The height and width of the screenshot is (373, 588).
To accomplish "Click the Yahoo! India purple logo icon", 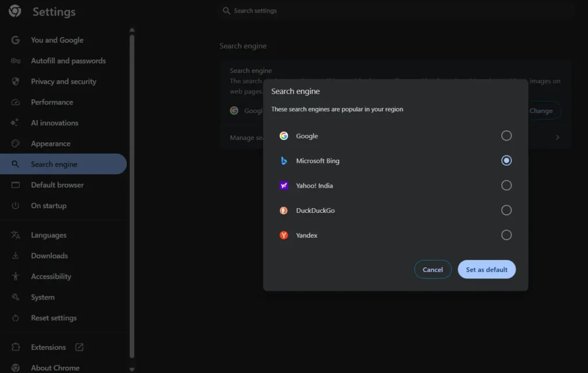I will pyautogui.click(x=284, y=185).
